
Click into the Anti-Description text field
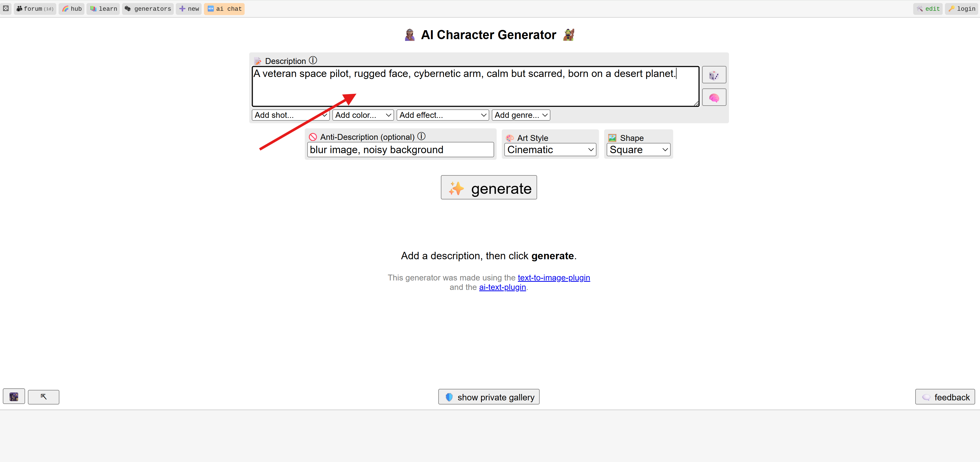[400, 149]
